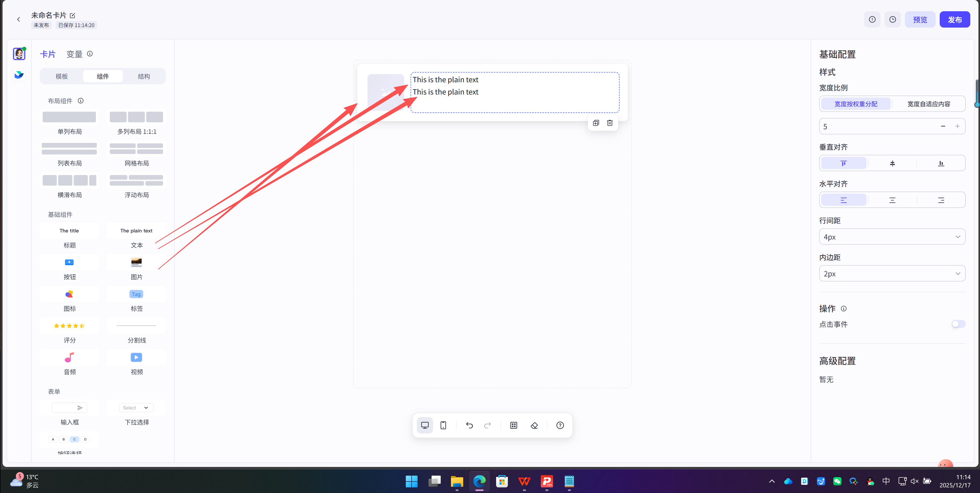The width and height of the screenshot is (980, 493).
Task: Click the 发布 publish button
Action: click(954, 19)
